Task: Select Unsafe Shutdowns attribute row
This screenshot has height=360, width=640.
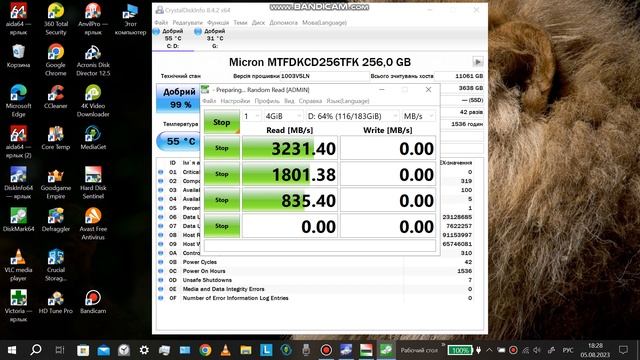Action: tap(320, 280)
